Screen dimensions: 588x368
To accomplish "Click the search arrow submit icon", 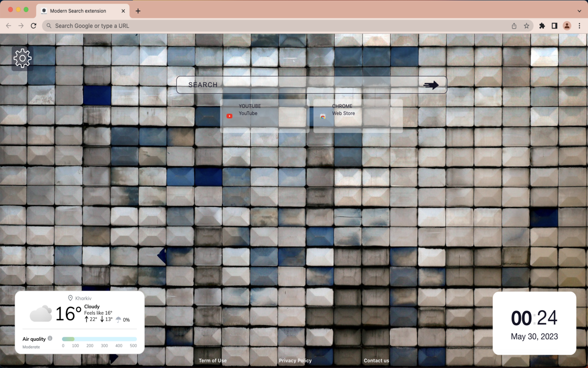I will click(431, 85).
